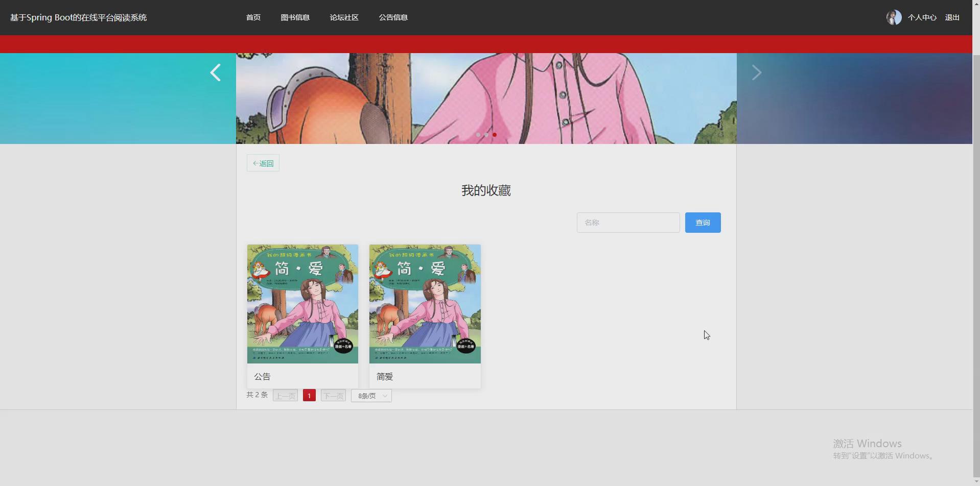Click the 公告 card title
This screenshot has width=980, height=486.
click(263, 377)
